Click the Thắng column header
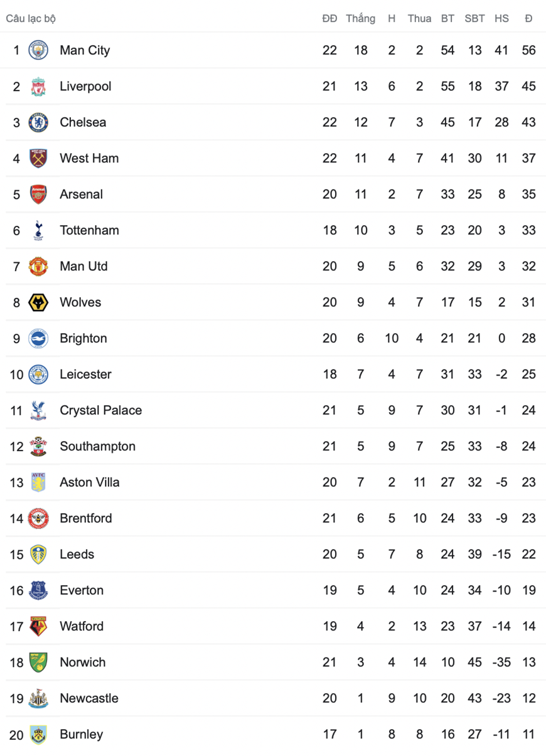 [360, 19]
